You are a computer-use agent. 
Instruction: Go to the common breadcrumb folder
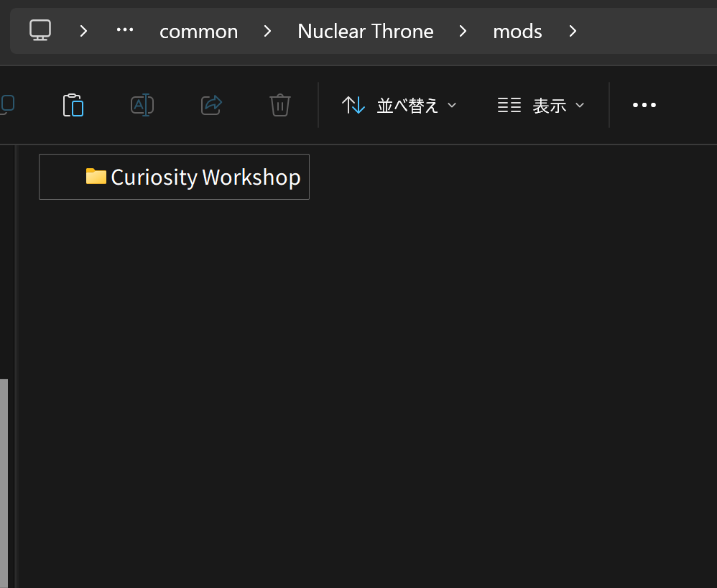point(198,31)
